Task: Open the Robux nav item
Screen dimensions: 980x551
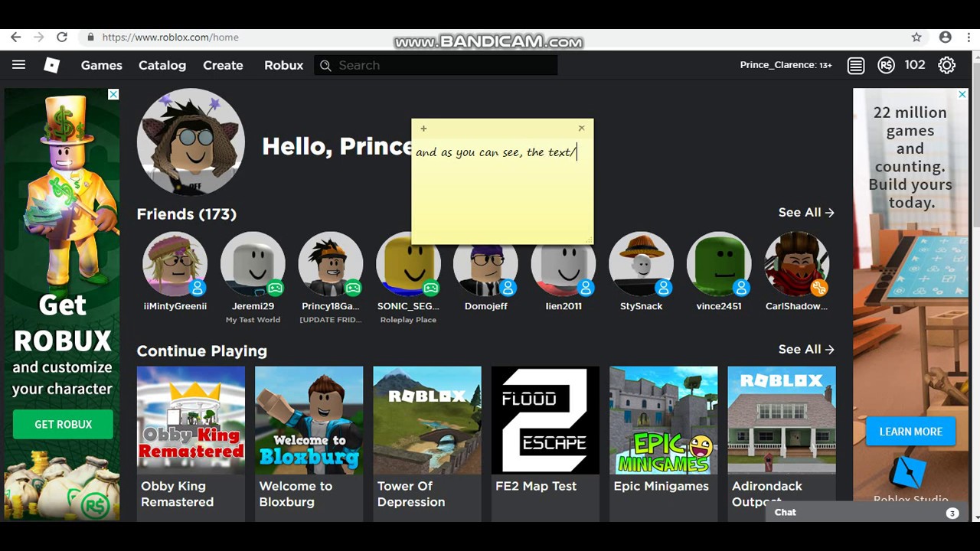Action: click(284, 65)
